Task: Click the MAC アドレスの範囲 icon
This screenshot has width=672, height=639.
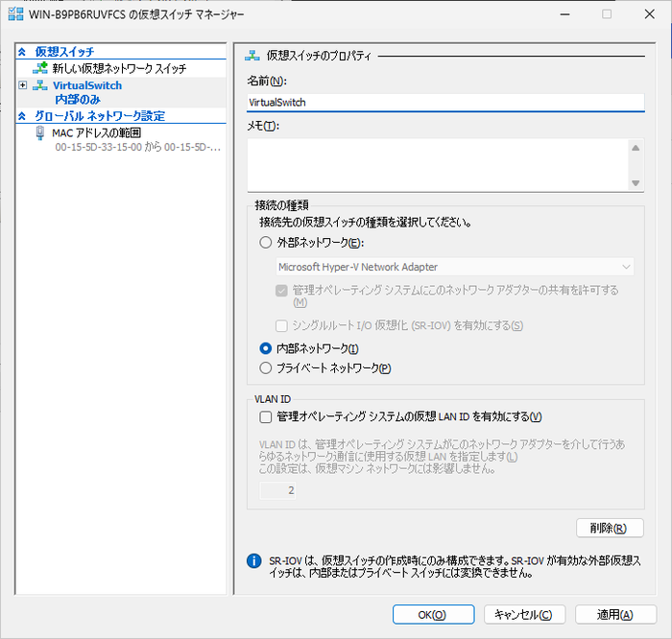Action: pos(40,132)
